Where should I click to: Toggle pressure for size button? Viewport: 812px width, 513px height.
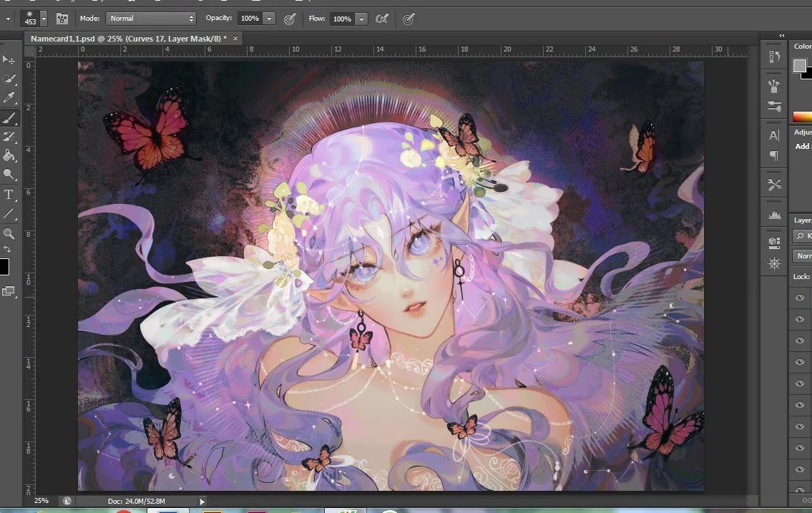pyautogui.click(x=409, y=19)
